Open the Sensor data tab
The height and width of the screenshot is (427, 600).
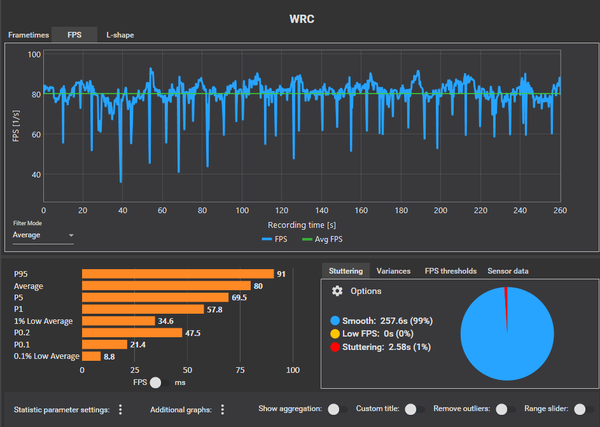coord(508,271)
